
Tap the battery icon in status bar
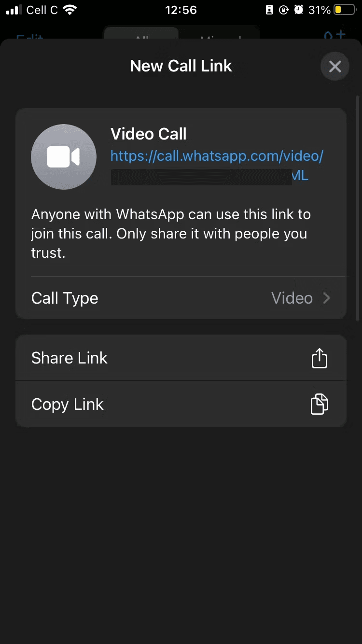click(x=344, y=10)
